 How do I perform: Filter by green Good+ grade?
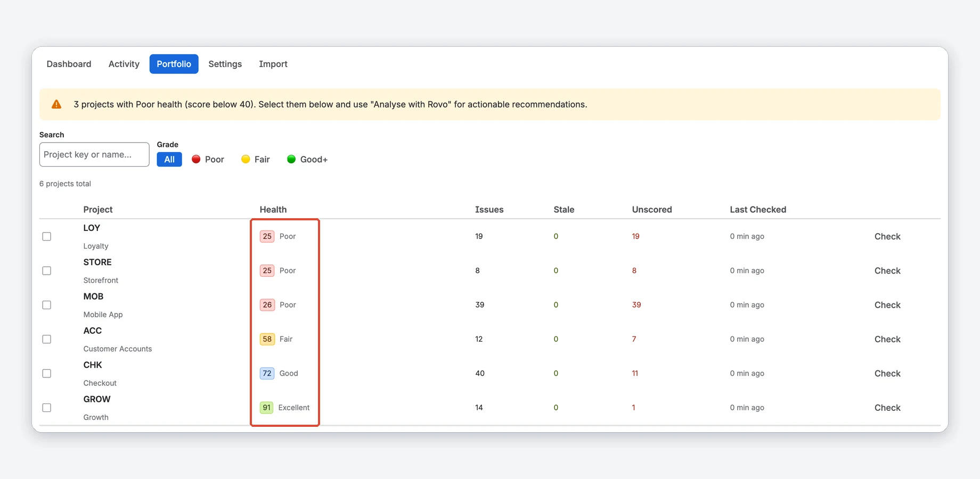[307, 159]
